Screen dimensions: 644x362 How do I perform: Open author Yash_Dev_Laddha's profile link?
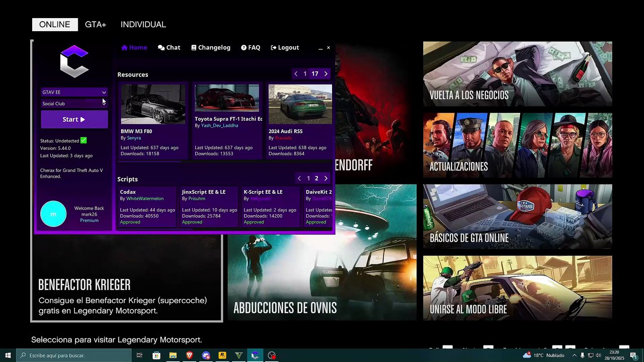point(219,126)
